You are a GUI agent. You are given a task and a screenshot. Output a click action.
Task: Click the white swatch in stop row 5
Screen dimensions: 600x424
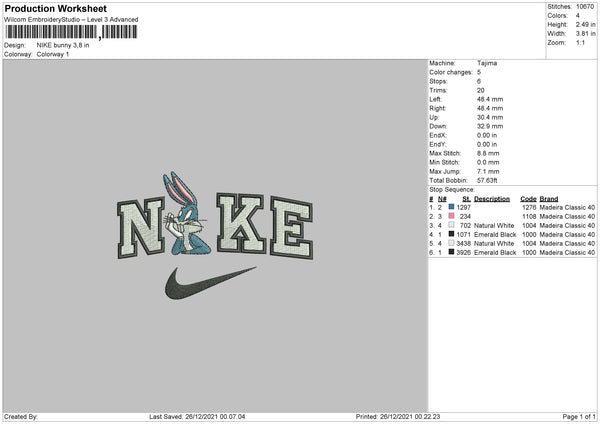tap(452, 243)
